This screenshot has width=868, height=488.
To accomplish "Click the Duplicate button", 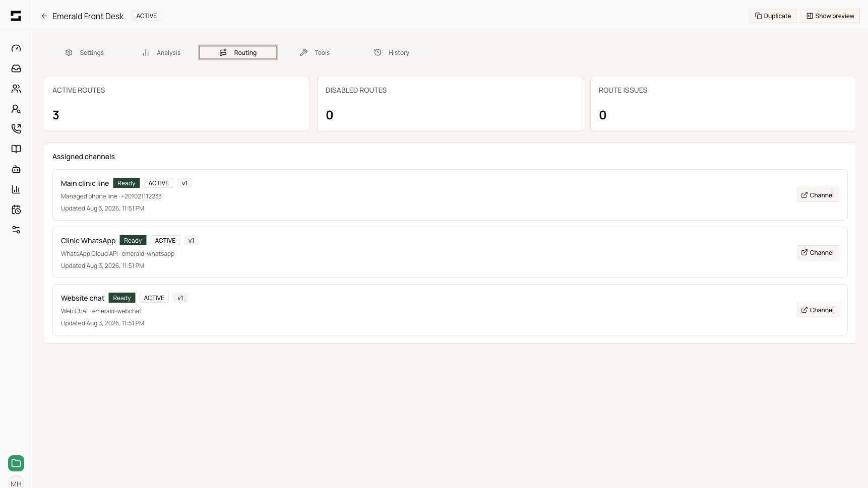I will tap(773, 16).
